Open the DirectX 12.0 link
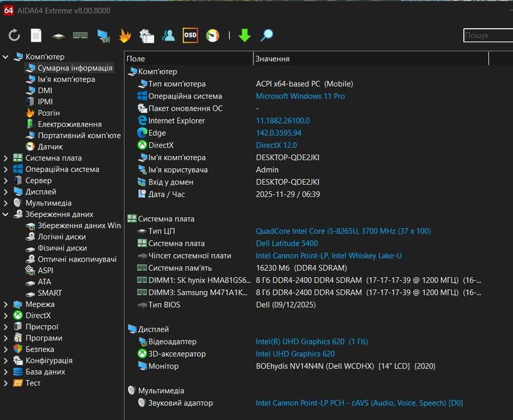 pos(276,145)
